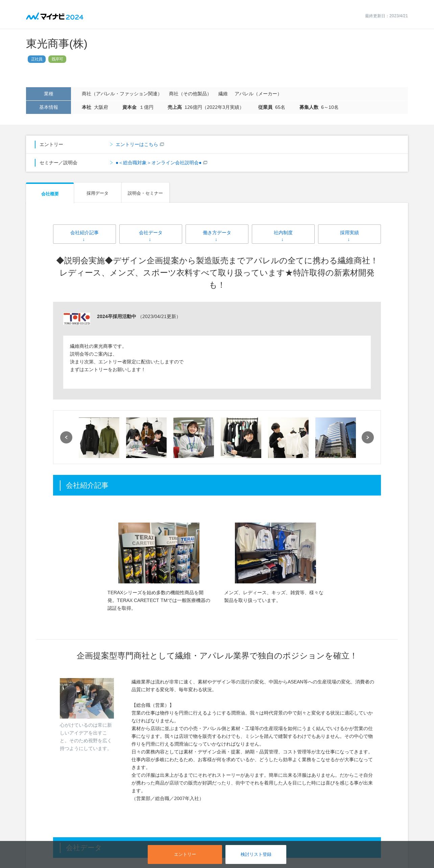
Task: Click the 正社員 badge
Action: pyautogui.click(x=37, y=59)
